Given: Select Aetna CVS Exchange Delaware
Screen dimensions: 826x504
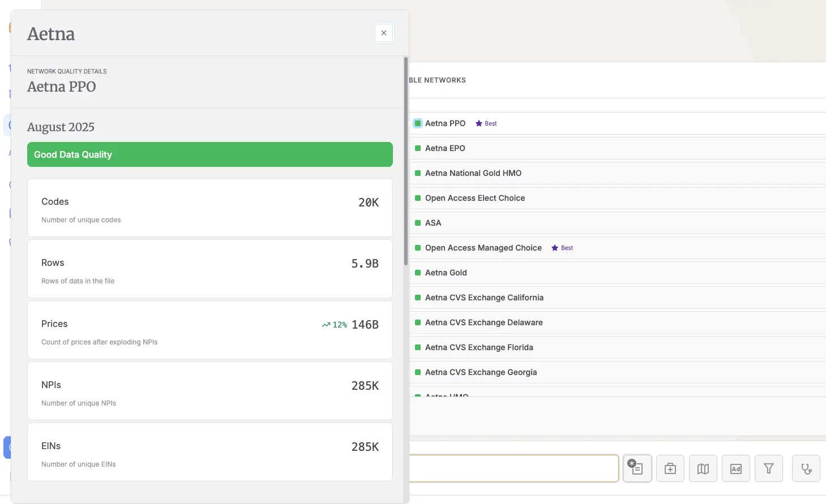Looking at the screenshot, I should 617,322.
